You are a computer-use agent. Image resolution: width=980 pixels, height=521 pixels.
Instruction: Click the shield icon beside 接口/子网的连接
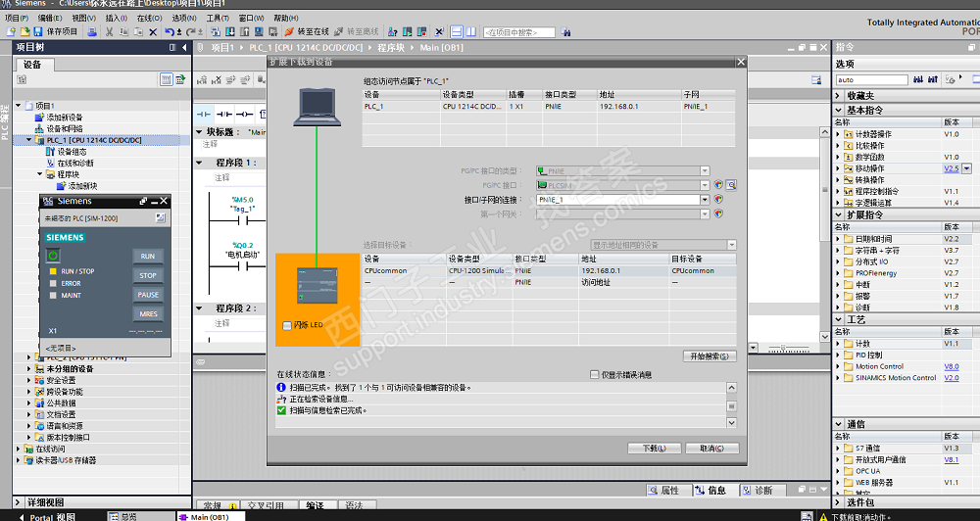point(718,199)
